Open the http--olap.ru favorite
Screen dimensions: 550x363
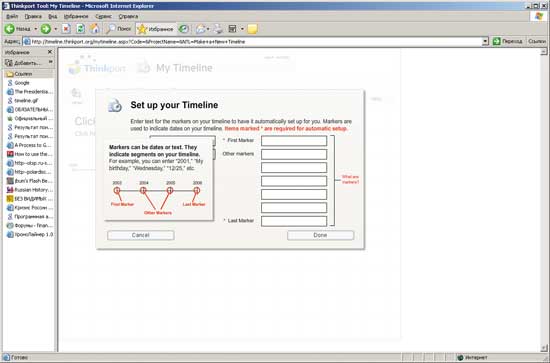[x=30, y=163]
